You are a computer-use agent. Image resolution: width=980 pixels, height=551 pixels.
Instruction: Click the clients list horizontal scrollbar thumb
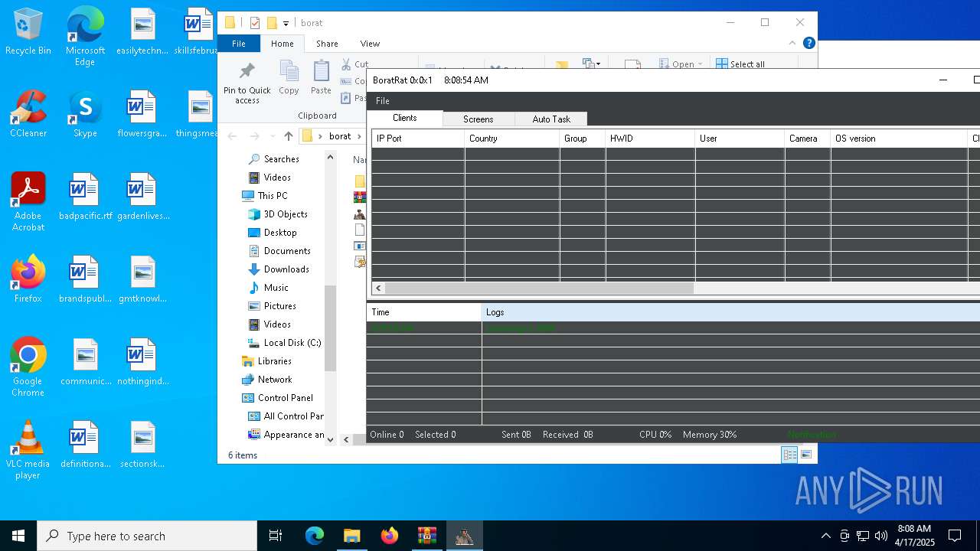tap(539, 289)
